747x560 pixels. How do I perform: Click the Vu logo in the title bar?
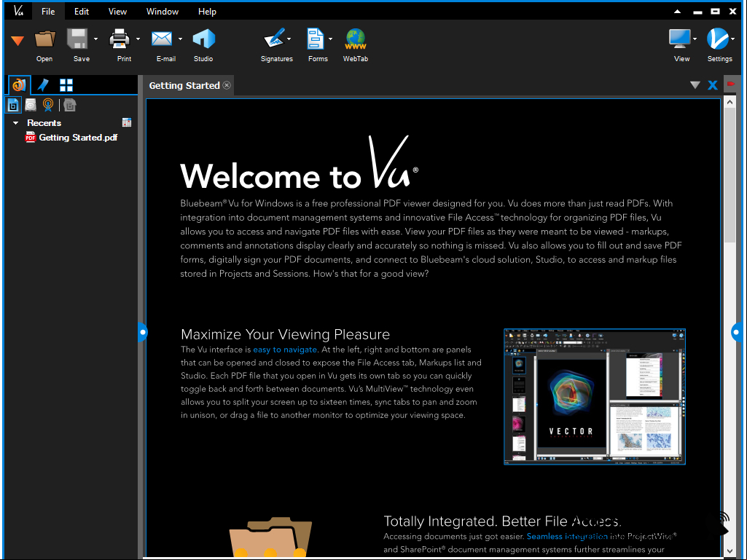click(x=18, y=11)
